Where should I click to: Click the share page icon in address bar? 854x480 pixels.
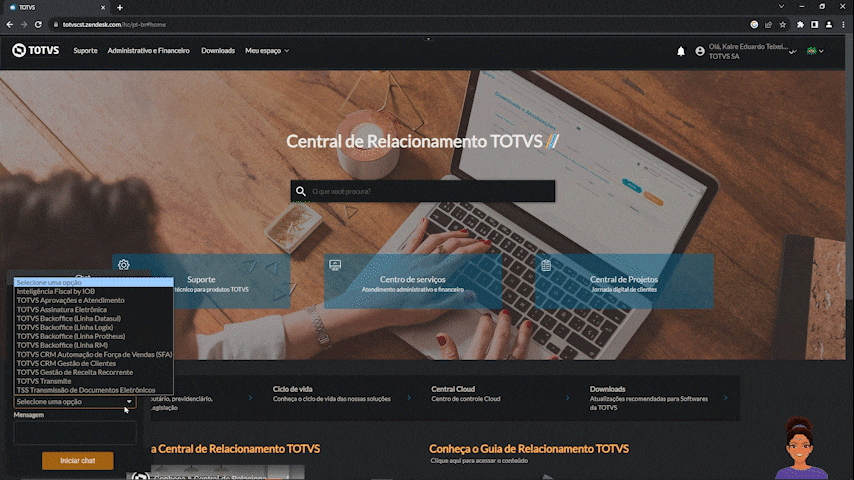[768, 25]
